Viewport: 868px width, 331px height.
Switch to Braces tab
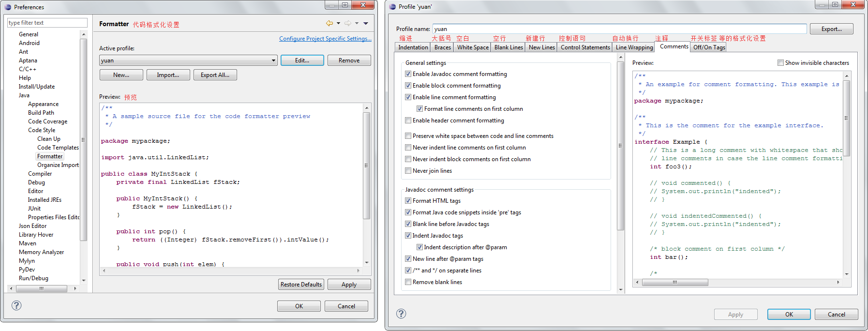[x=443, y=47]
